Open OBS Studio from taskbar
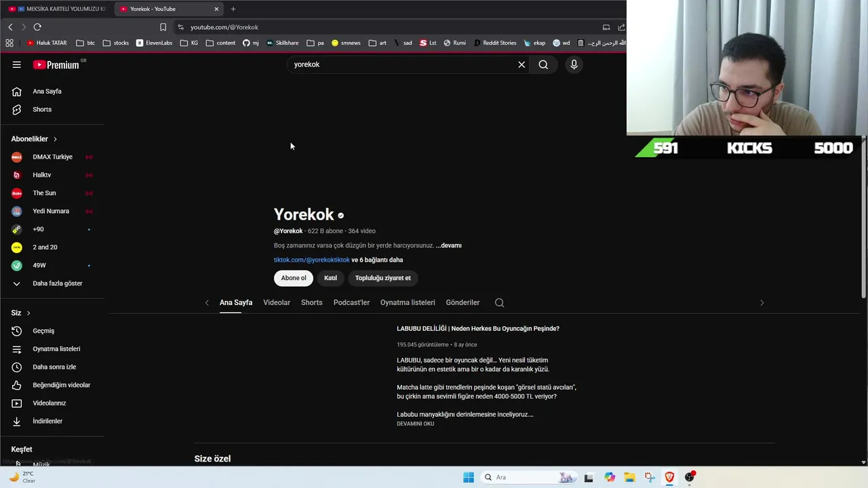This screenshot has height=488, width=868. coord(690,477)
